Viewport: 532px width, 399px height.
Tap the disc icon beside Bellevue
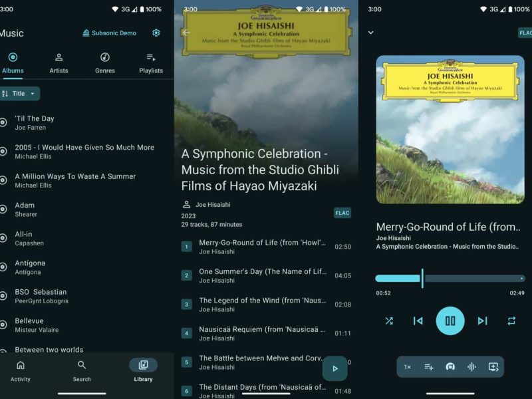tap(3, 325)
